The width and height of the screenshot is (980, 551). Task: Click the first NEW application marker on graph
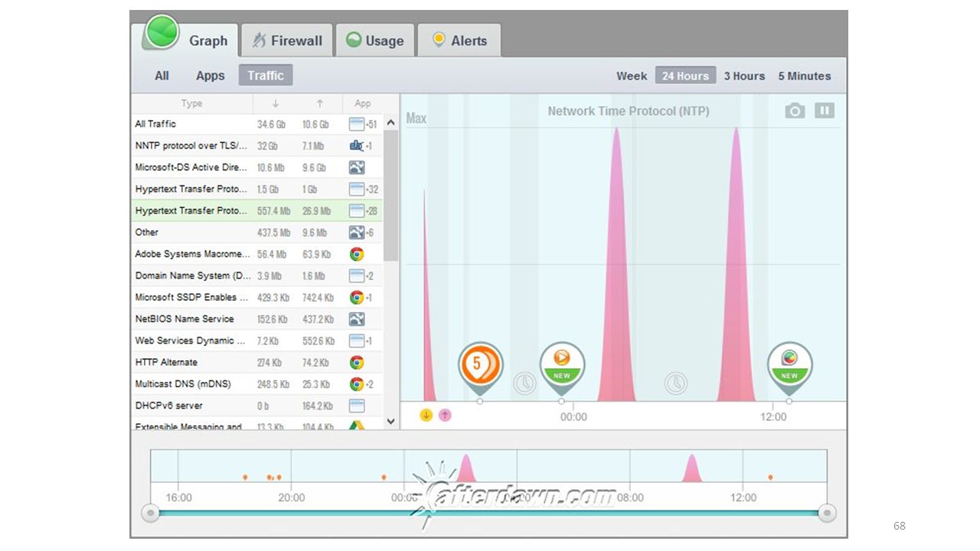(x=562, y=365)
